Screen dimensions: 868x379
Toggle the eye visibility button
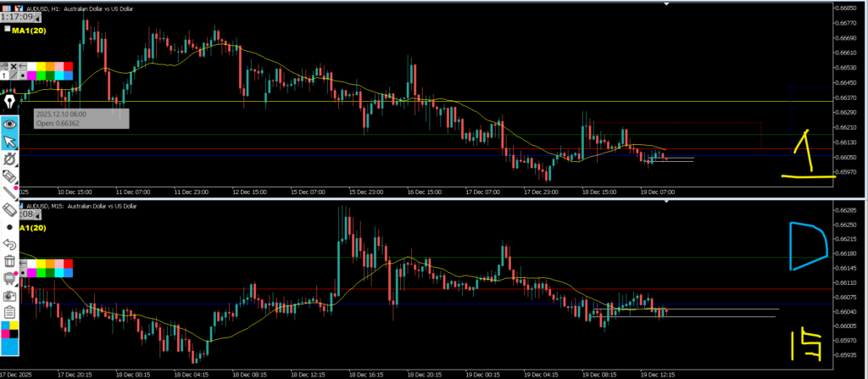10,124
